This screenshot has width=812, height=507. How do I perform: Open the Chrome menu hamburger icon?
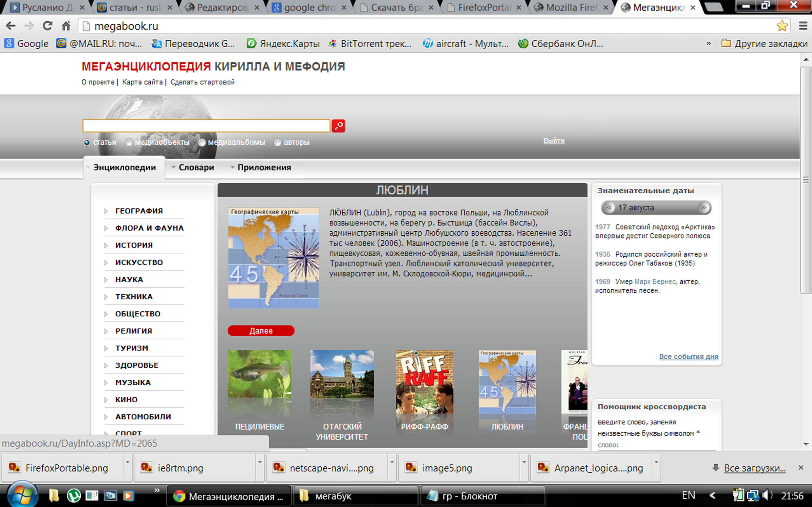pyautogui.click(x=803, y=26)
